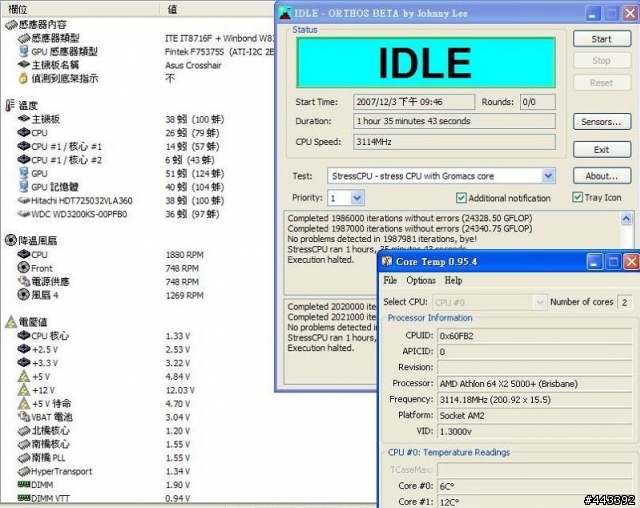
Task: Open the Help menu in Core Temp
Action: (453, 280)
